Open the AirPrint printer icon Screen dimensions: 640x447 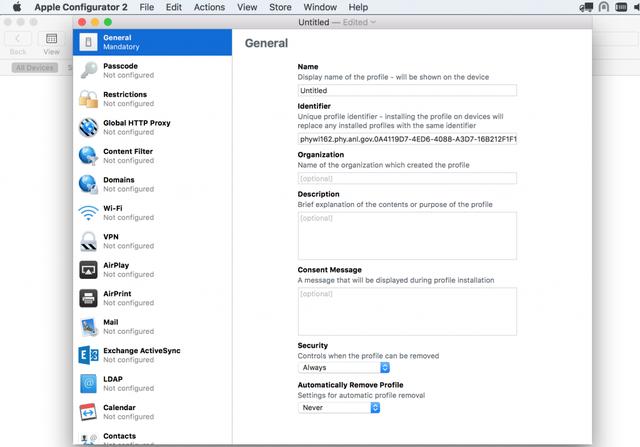[89, 298]
